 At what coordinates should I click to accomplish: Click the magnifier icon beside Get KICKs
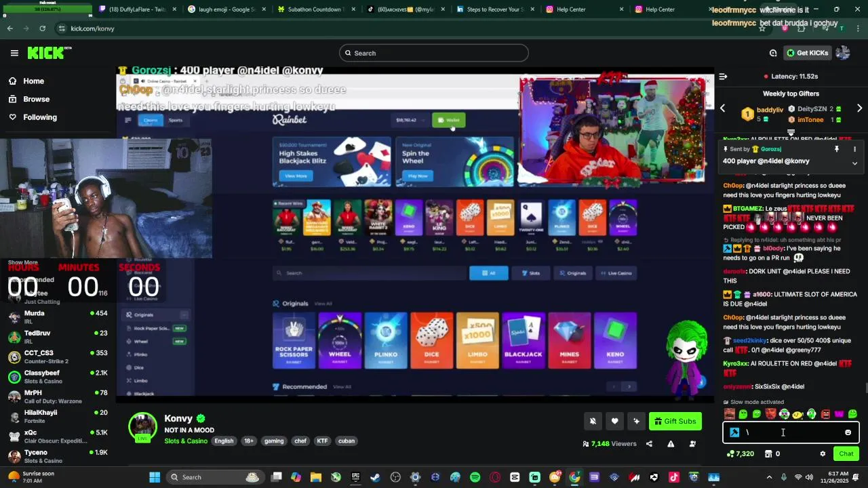click(773, 53)
